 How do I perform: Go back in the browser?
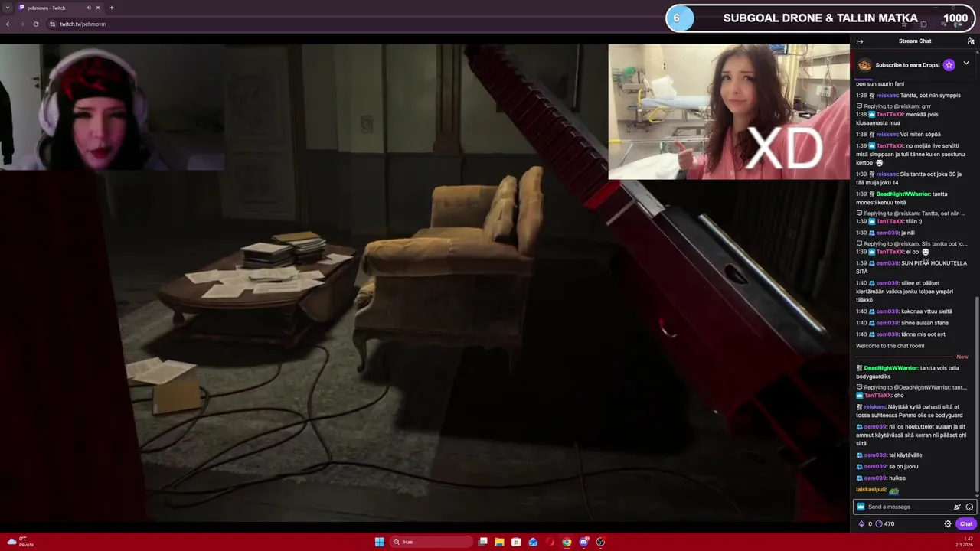(x=8, y=24)
